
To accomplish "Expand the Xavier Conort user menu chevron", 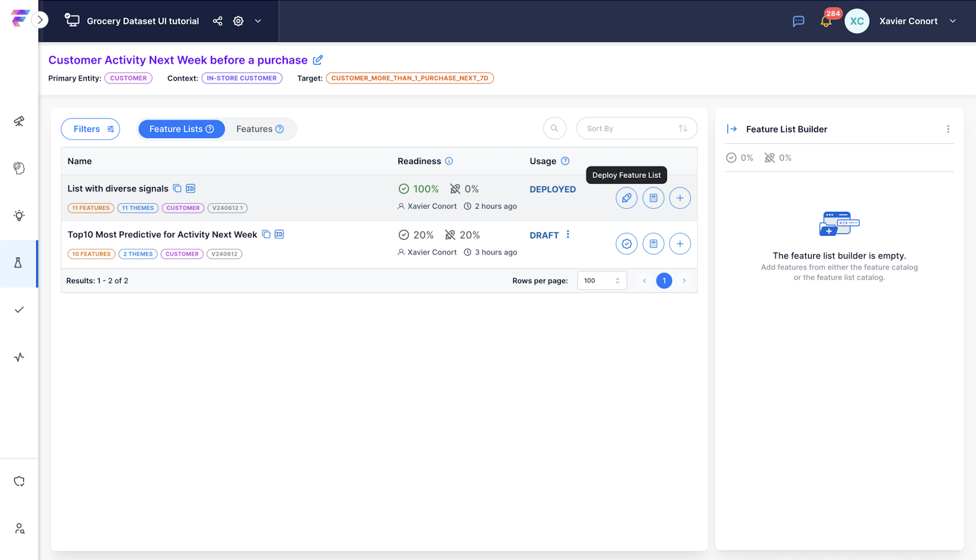I will click(x=953, y=21).
